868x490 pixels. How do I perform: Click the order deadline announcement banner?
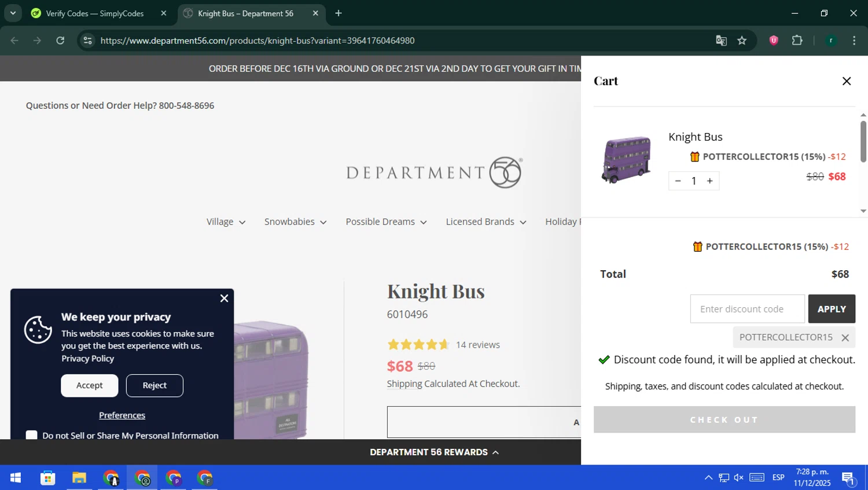tap(395, 69)
